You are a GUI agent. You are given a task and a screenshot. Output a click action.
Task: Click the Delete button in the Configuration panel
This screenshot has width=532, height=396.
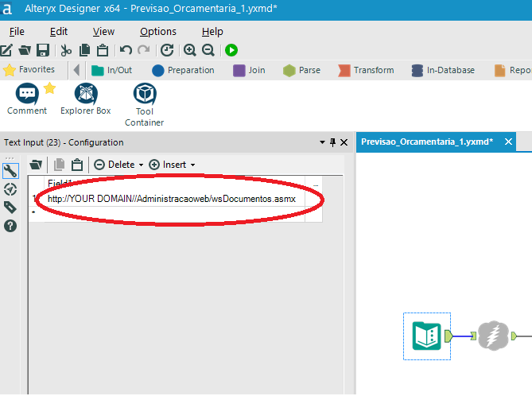click(115, 165)
